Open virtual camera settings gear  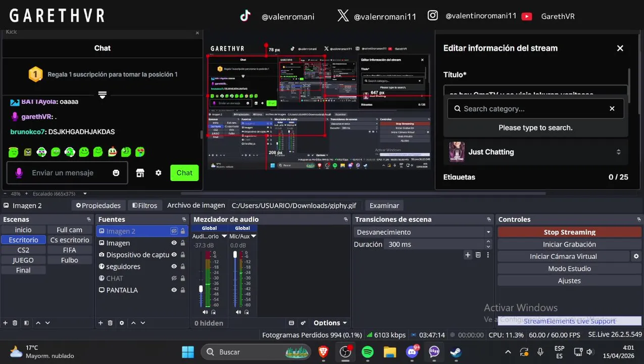[x=636, y=256]
